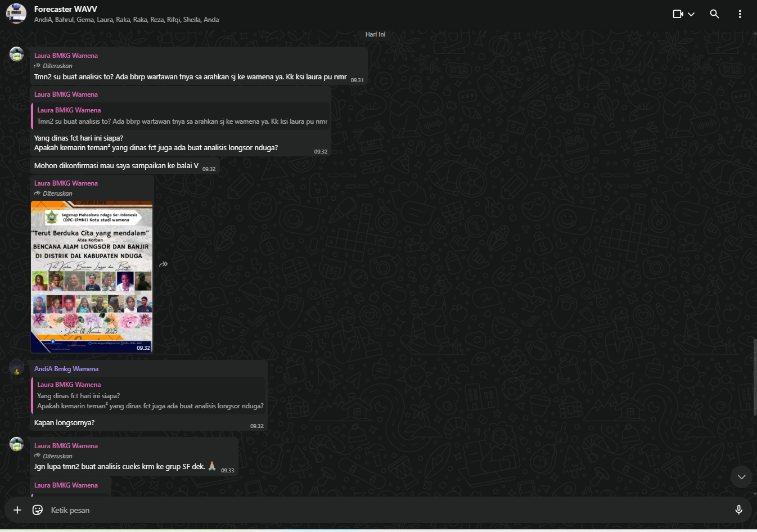Viewport: 757px width, 532px height.
Task: Open Forecaster WAVV group info title
Action: [x=65, y=9]
